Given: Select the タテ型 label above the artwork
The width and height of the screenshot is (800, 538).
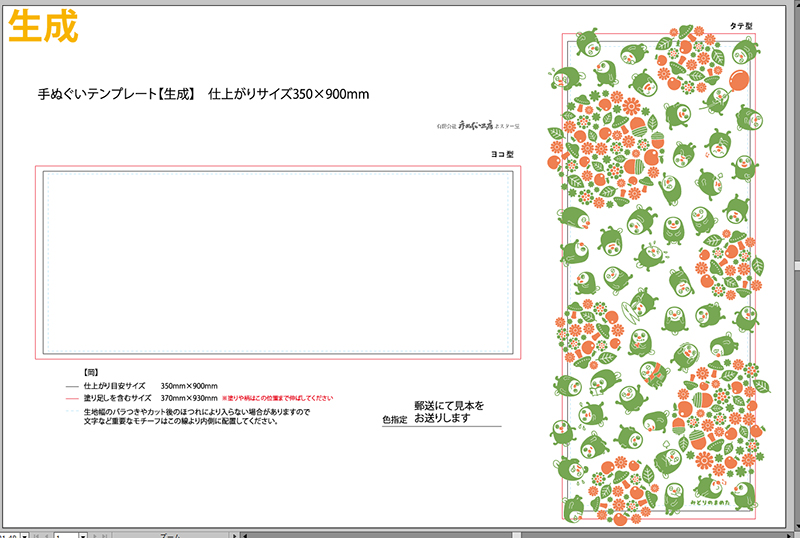Looking at the screenshot, I should tap(738, 26).
